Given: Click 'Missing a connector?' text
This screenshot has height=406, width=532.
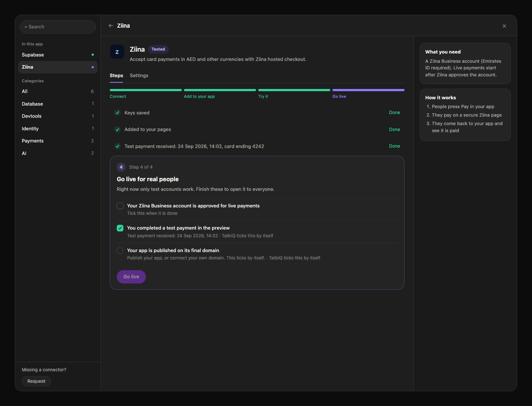Looking at the screenshot, I should tap(44, 370).
